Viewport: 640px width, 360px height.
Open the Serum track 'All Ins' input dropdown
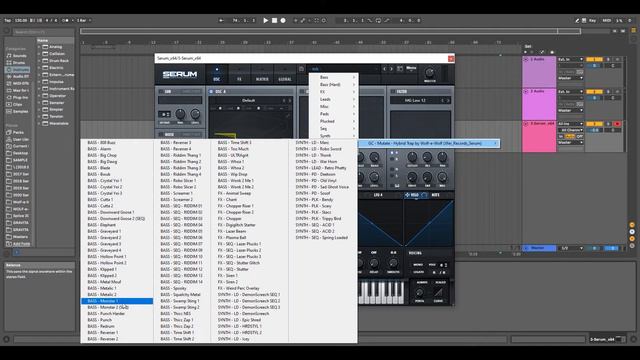571,124
